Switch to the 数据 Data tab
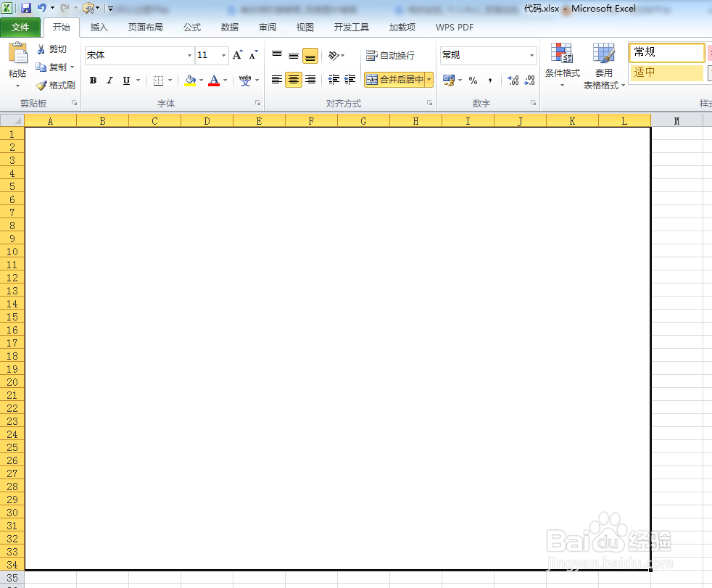Screen dimensions: 712x588 click(230, 28)
